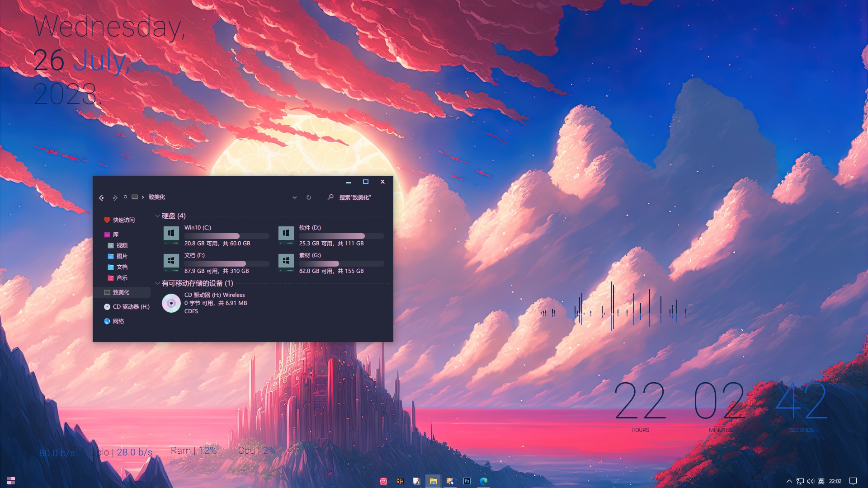Select 图片 library in the sidebar
The height and width of the screenshot is (488, 868).
coord(122,256)
